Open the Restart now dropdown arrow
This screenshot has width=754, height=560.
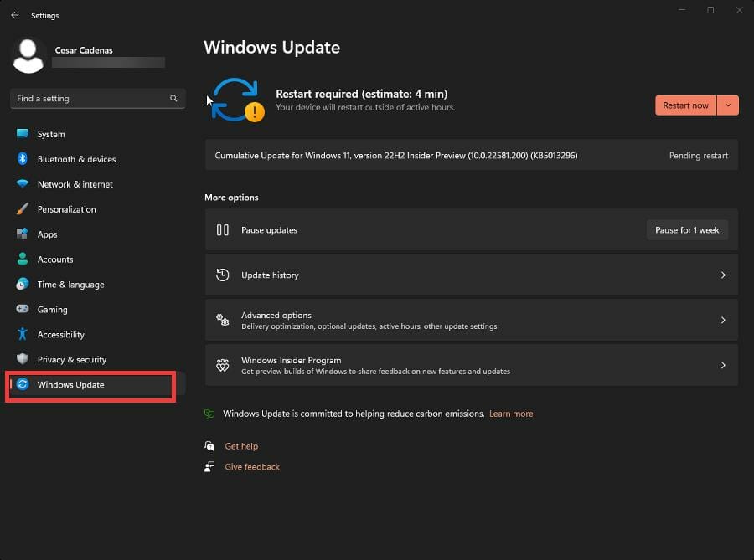(728, 105)
